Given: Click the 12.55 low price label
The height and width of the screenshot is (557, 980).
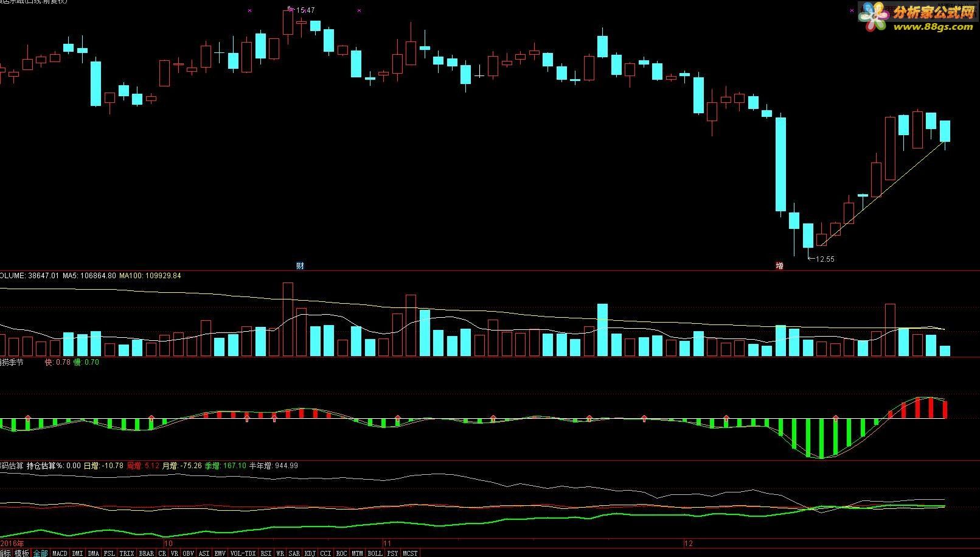Looking at the screenshot, I should point(825,259).
